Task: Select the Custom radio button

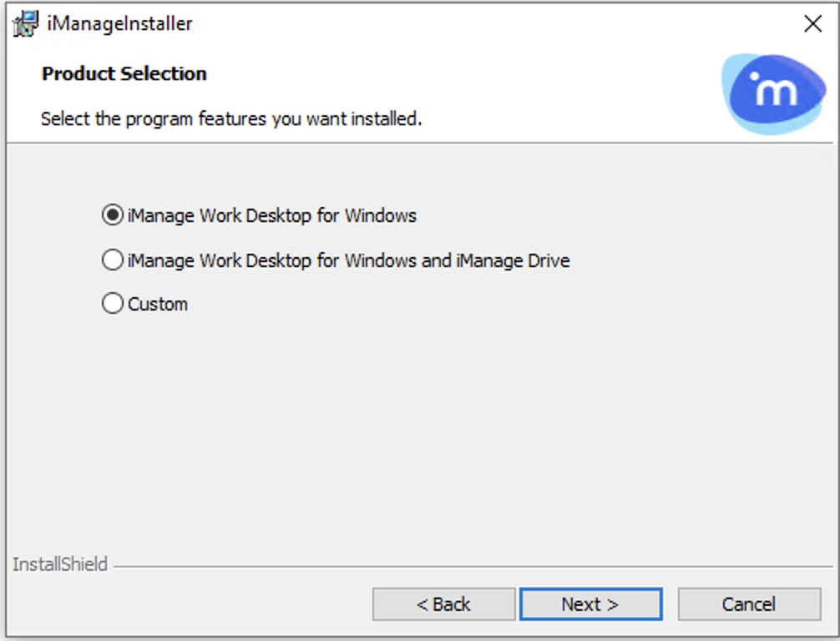Action: coord(112,304)
